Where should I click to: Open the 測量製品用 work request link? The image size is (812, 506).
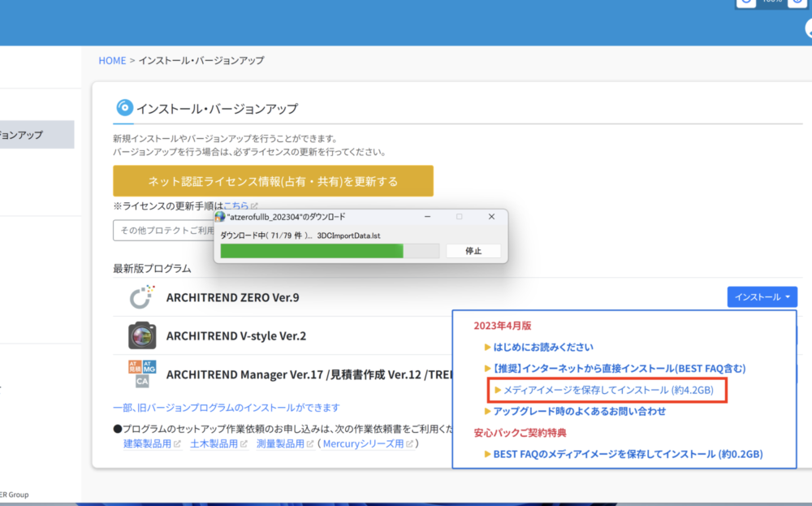280,443
